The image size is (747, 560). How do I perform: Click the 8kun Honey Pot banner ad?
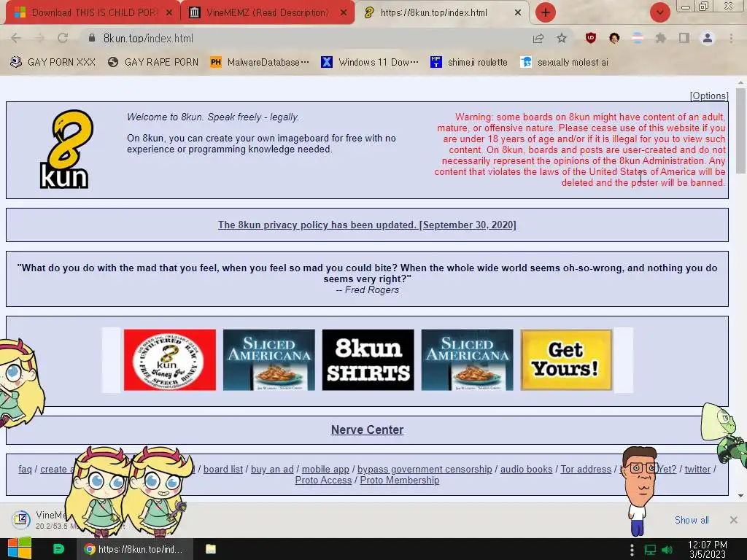[x=169, y=360]
